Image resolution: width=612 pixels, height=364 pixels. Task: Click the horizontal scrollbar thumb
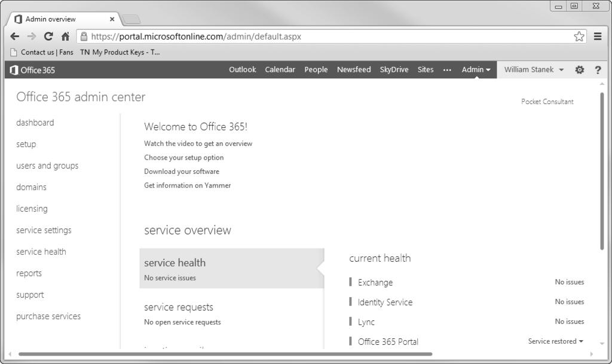(x=225, y=354)
